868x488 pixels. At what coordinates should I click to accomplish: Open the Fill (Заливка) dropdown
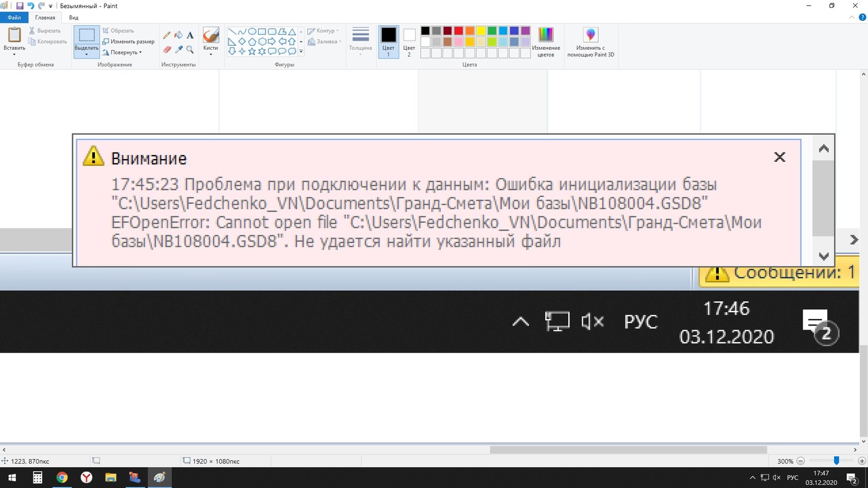pos(325,42)
